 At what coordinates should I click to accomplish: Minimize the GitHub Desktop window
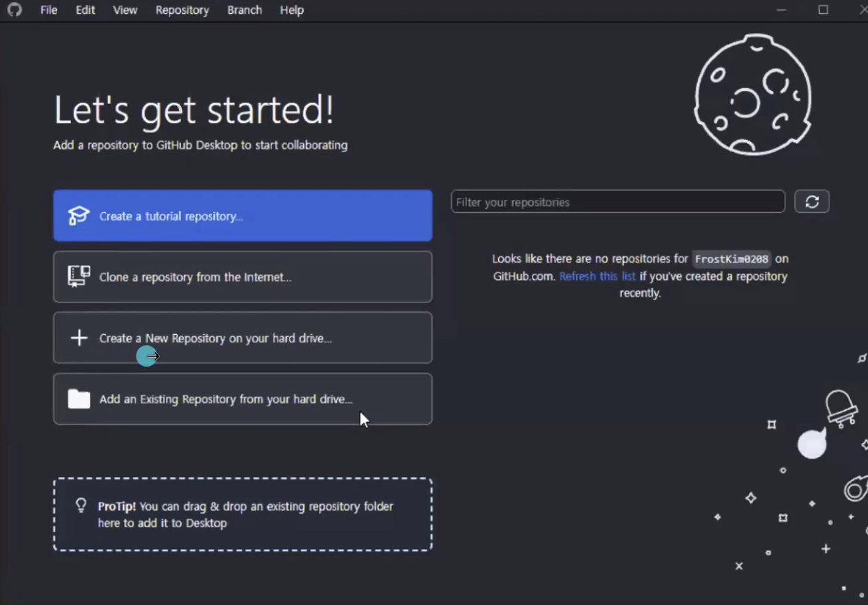781,10
